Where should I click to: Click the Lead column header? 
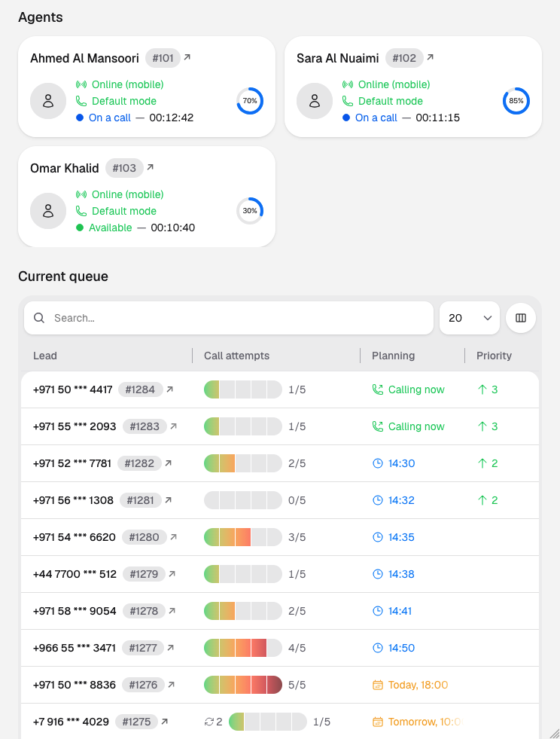pos(44,356)
